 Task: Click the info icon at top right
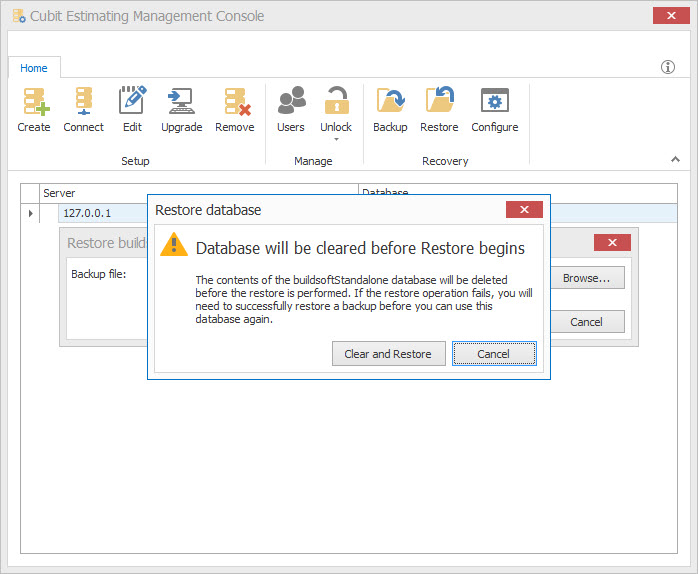coord(667,67)
